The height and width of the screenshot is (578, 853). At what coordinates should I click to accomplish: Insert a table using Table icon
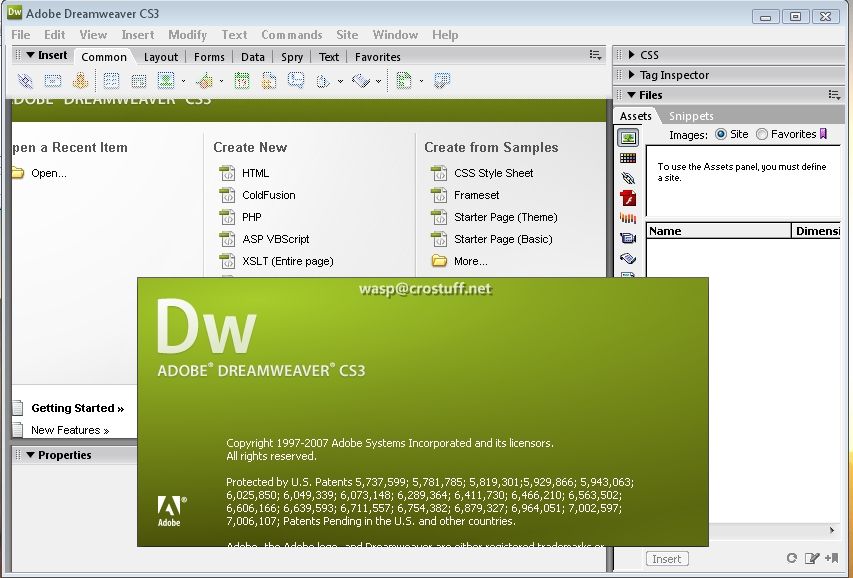111,81
